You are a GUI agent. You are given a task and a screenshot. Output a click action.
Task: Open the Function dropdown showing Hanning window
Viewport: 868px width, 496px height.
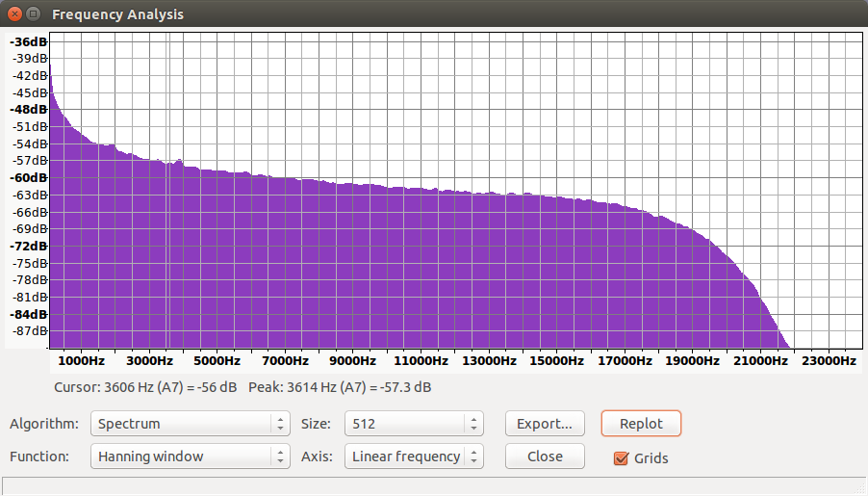pyautogui.click(x=190, y=457)
